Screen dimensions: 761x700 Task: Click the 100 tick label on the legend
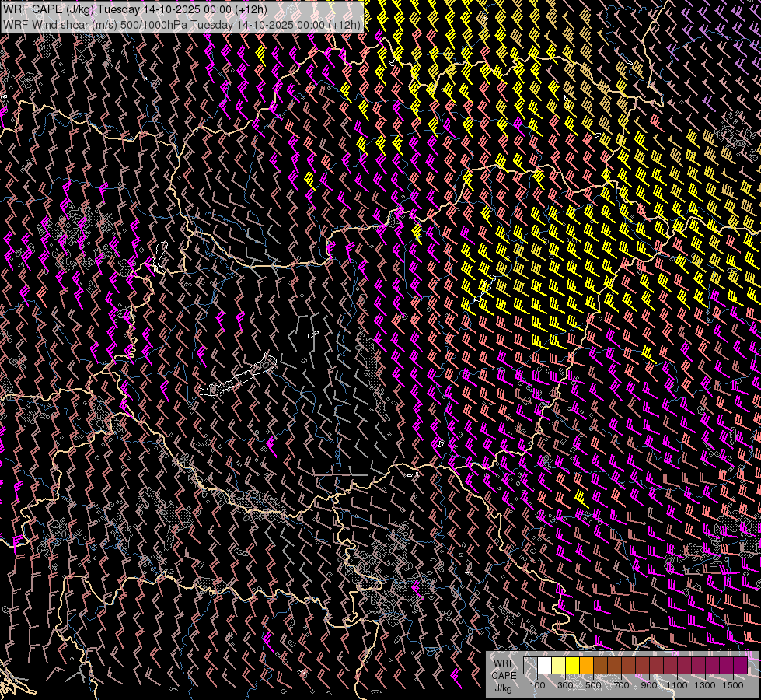(x=537, y=685)
